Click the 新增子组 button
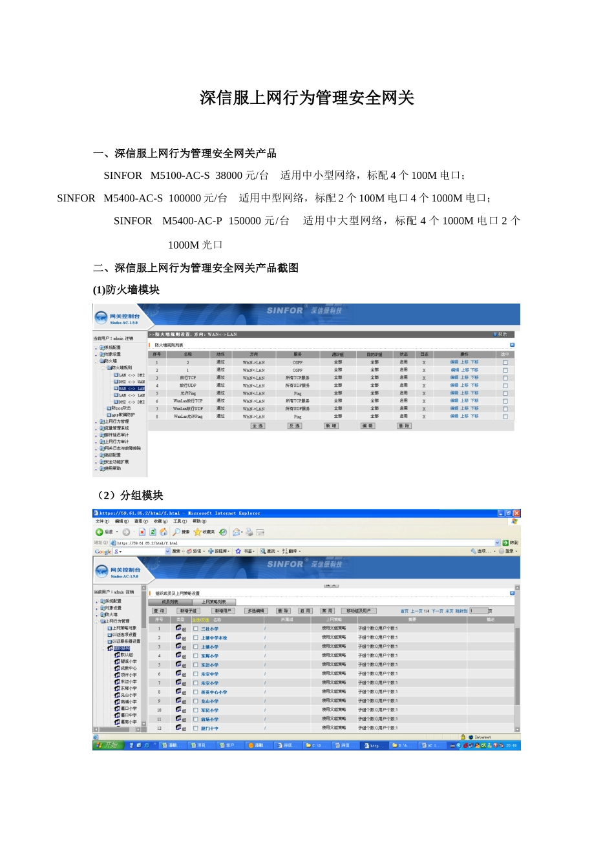This screenshot has height=868, width=614. [188, 610]
